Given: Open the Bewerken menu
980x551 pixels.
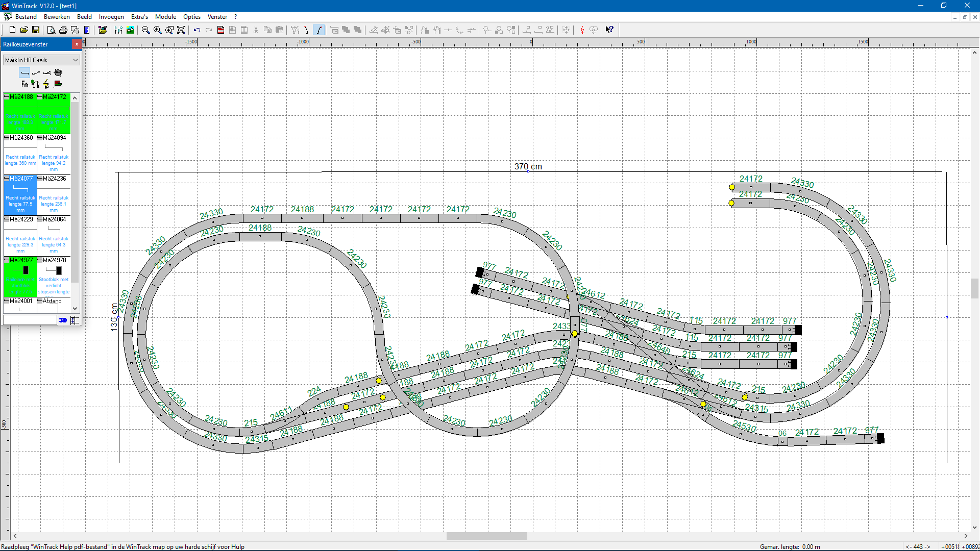Looking at the screenshot, I should click(x=57, y=17).
